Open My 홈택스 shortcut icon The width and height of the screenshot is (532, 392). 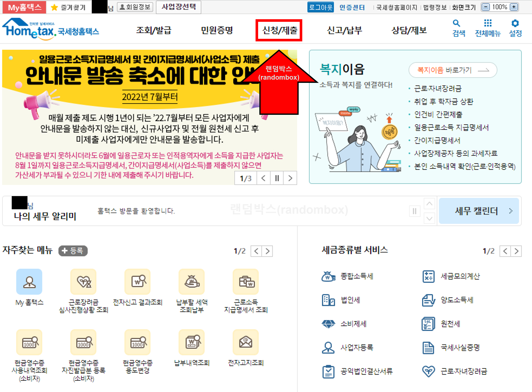[x=29, y=282]
